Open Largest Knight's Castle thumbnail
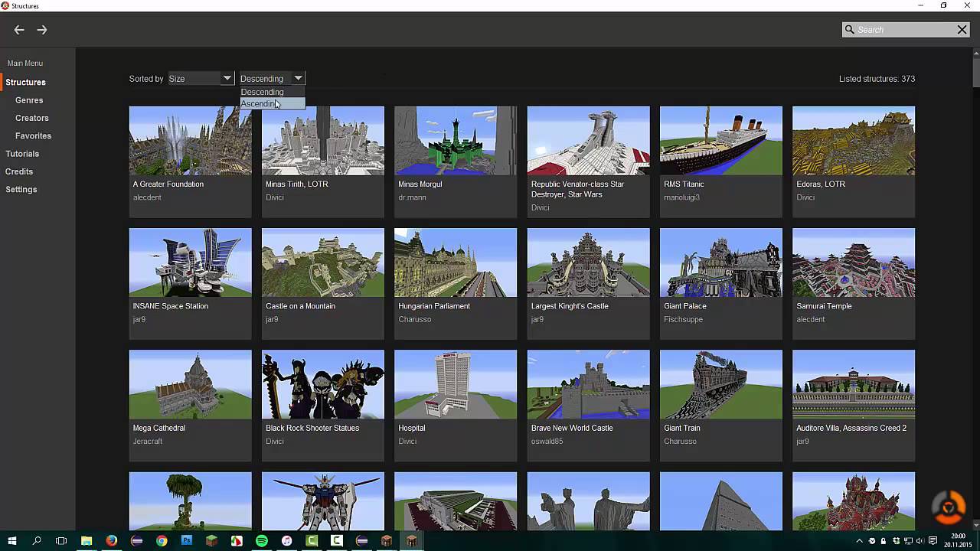This screenshot has width=980, height=551. (x=589, y=262)
